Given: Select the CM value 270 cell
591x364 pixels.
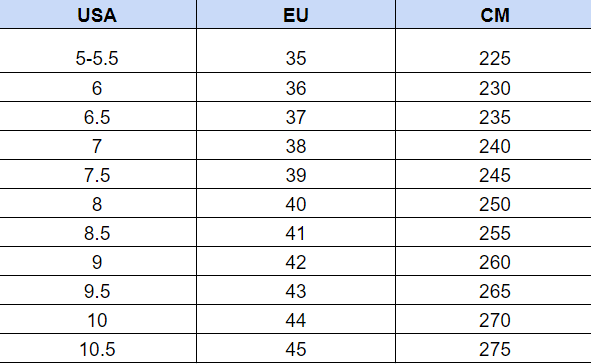Looking at the screenshot, I should click(x=494, y=319).
